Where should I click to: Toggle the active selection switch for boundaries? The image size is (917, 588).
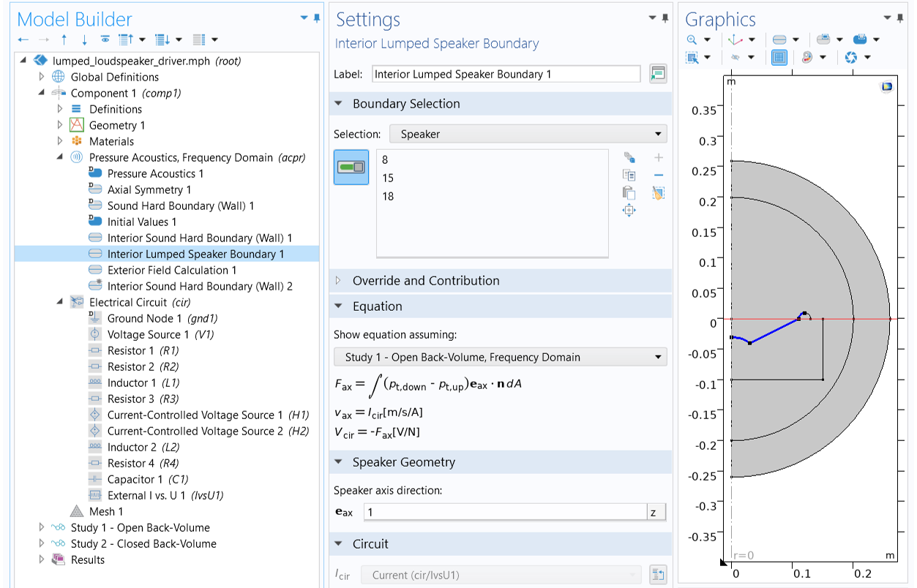(x=351, y=167)
